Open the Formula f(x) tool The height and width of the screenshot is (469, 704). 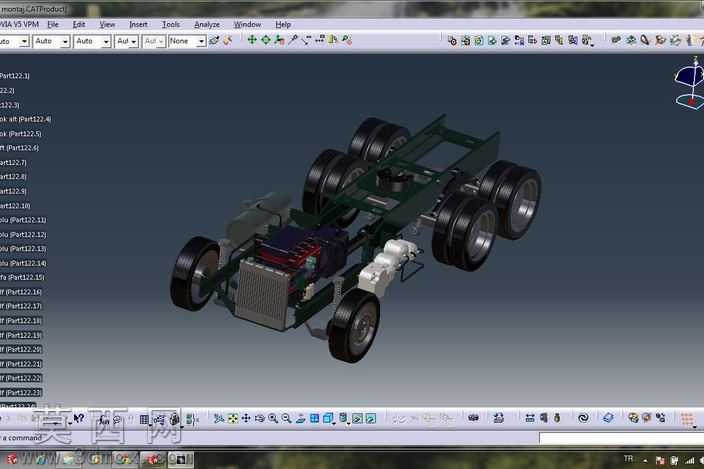click(104, 419)
